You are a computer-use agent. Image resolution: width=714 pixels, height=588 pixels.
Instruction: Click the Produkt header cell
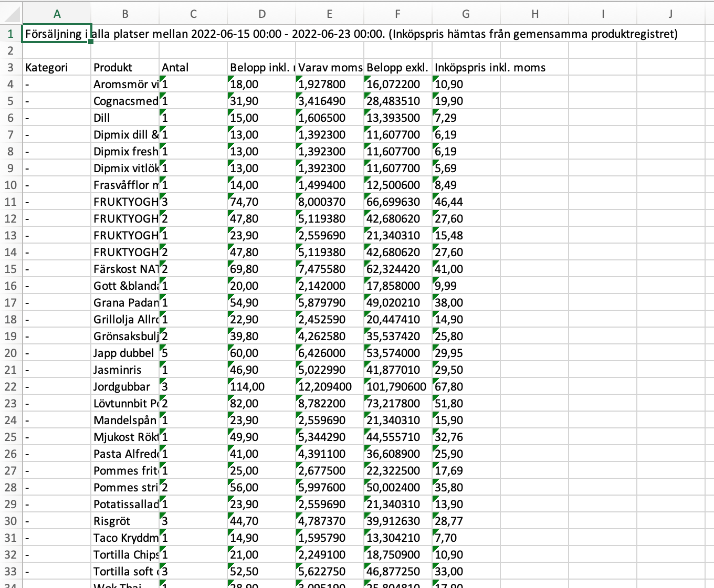125,67
